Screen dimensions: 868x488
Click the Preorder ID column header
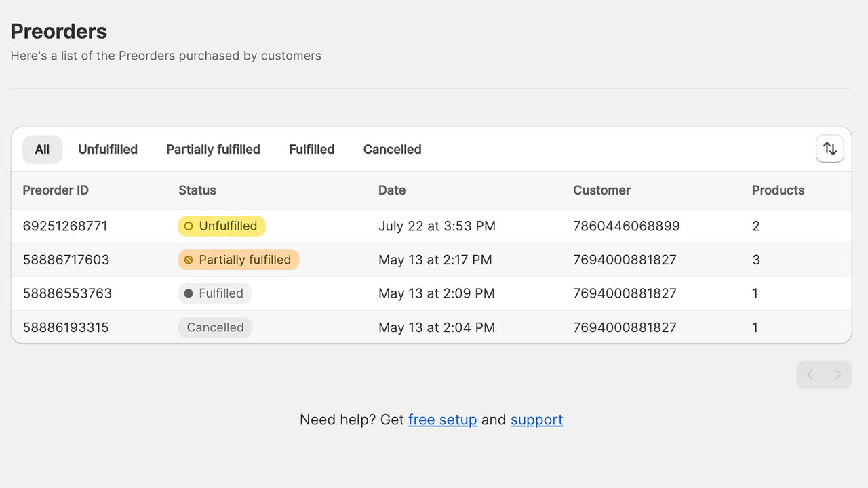click(x=56, y=190)
